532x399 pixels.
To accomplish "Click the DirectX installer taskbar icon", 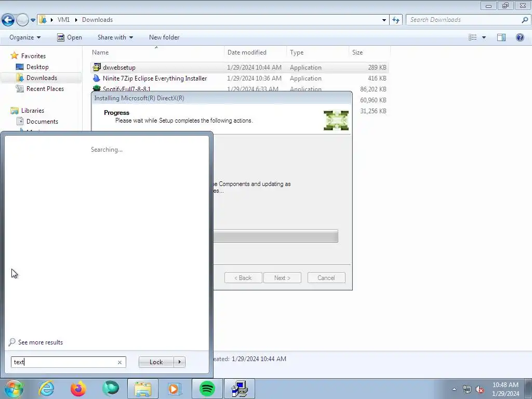I will pyautogui.click(x=240, y=389).
